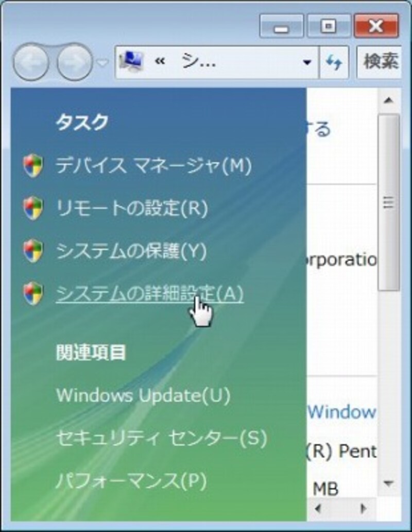Expand the « breadcrumb chevron in address bar
Image resolution: width=412 pixels, height=532 pixels.
click(160, 60)
